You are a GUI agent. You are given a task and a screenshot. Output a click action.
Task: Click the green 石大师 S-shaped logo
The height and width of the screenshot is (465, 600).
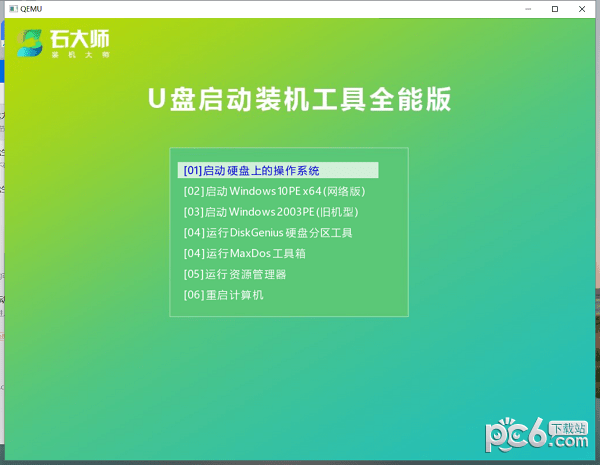tap(31, 42)
